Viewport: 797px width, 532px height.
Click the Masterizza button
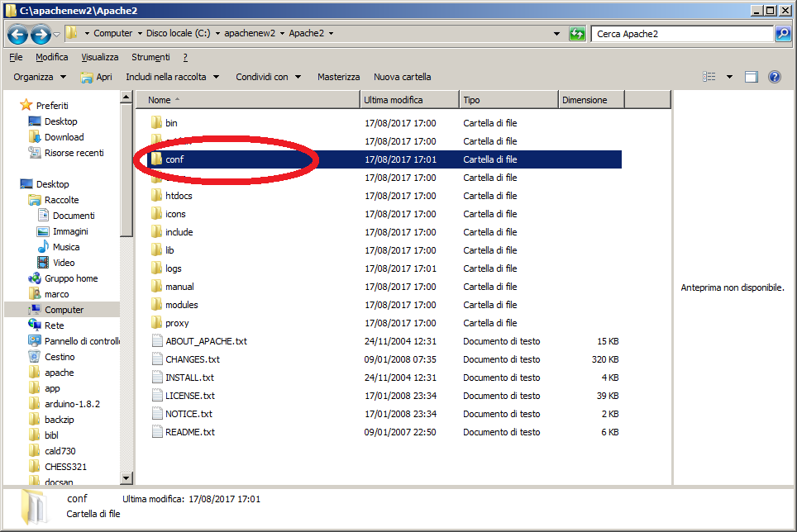338,77
